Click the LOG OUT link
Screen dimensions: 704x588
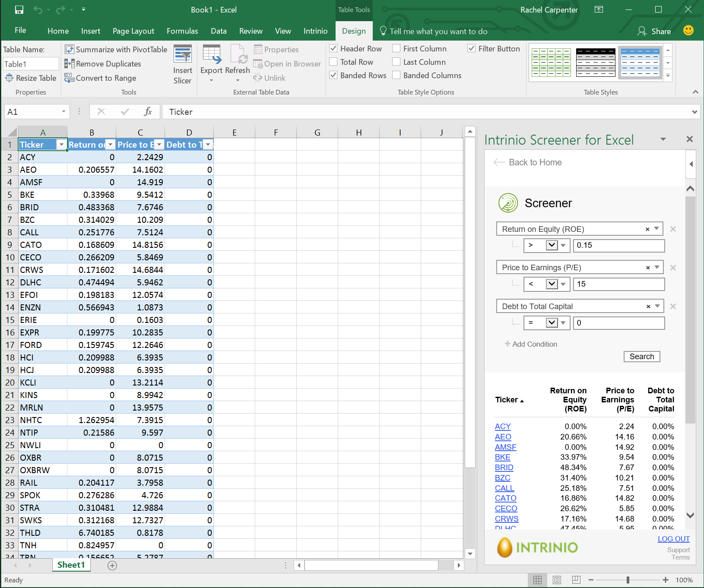(673, 539)
